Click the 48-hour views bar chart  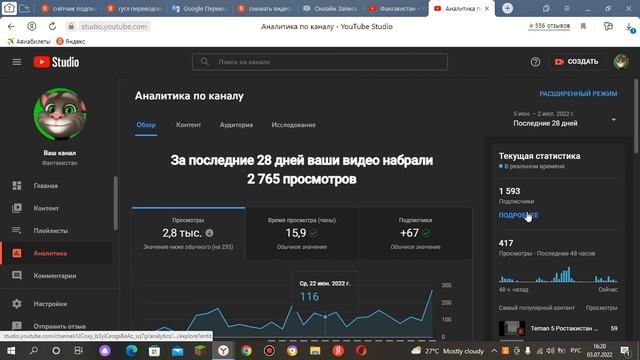pos(558,274)
